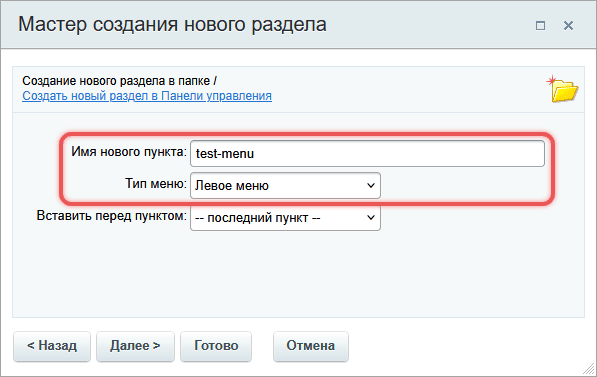Viewport: 597px width, 377px height.
Task: Click the Создание нового раздела в папке heading
Action: (x=119, y=81)
